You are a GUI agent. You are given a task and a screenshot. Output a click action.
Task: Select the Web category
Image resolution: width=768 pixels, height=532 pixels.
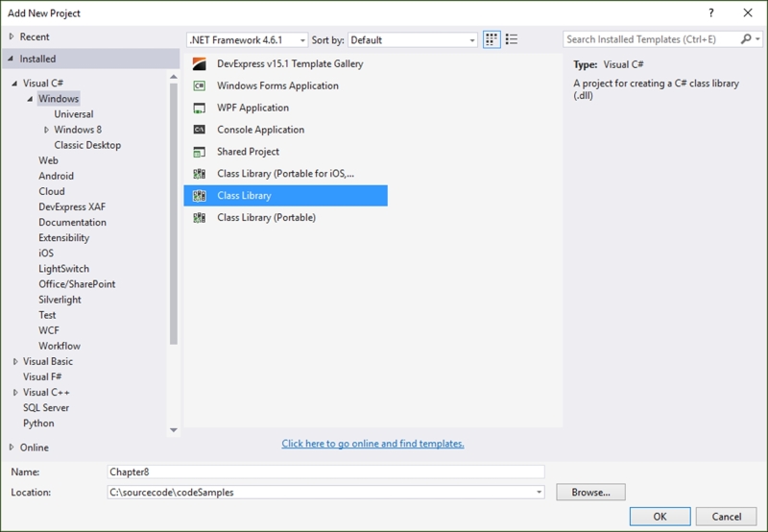49,160
